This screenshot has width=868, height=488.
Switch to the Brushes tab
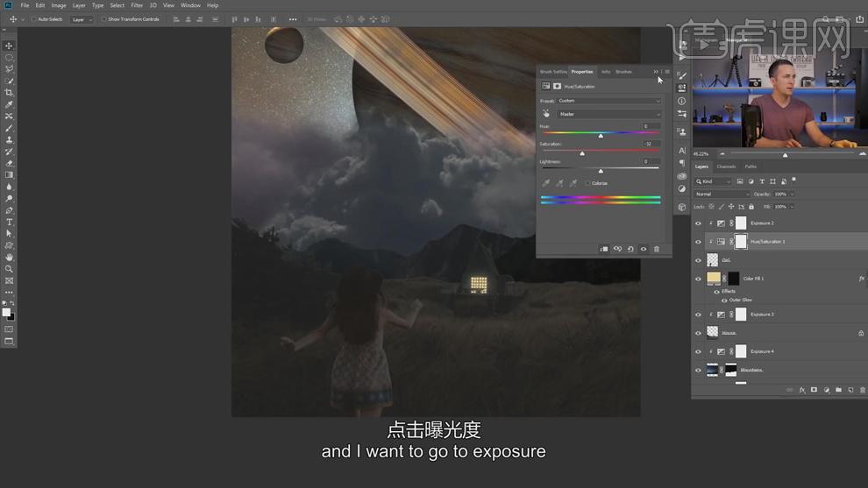(x=624, y=72)
